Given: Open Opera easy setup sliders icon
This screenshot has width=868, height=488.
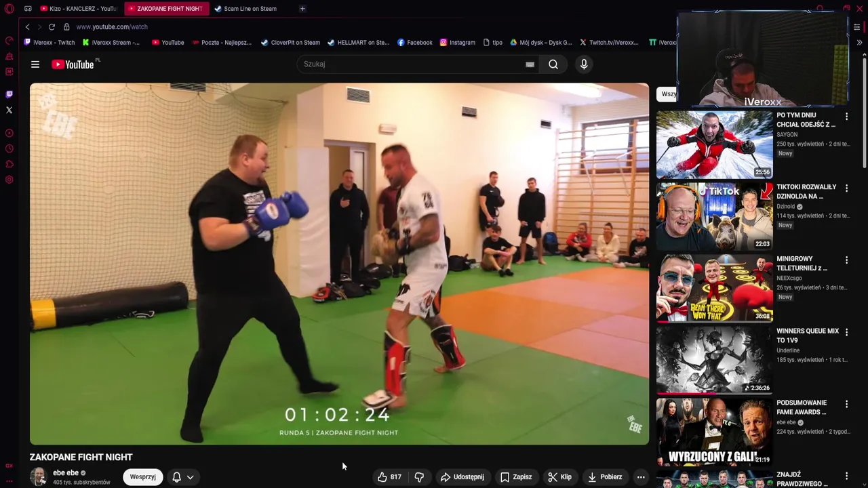Looking at the screenshot, I should [857, 26].
